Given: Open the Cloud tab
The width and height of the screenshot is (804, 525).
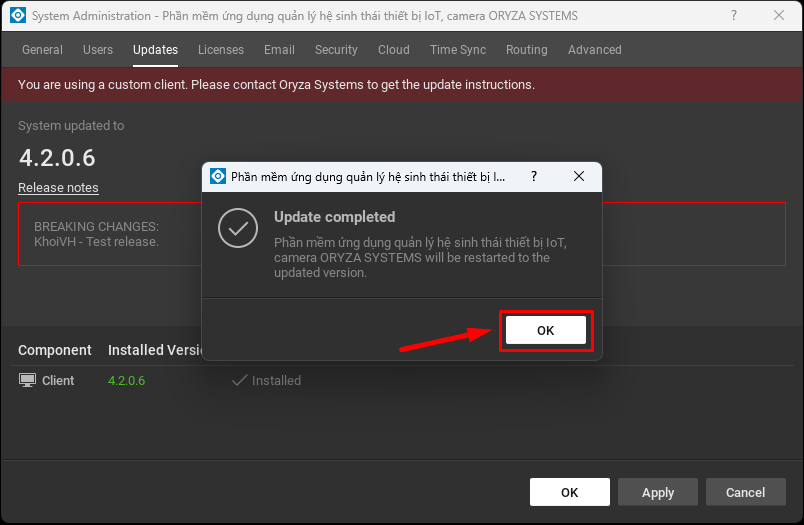Looking at the screenshot, I should 394,50.
